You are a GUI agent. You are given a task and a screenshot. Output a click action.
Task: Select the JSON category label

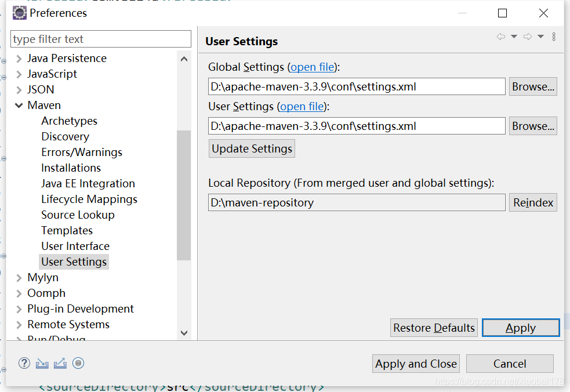point(41,90)
